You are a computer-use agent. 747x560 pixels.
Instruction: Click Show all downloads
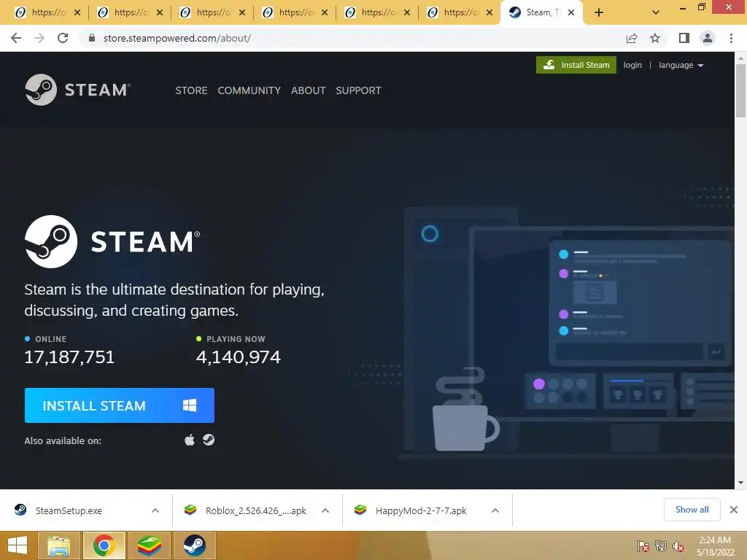pyautogui.click(x=692, y=510)
